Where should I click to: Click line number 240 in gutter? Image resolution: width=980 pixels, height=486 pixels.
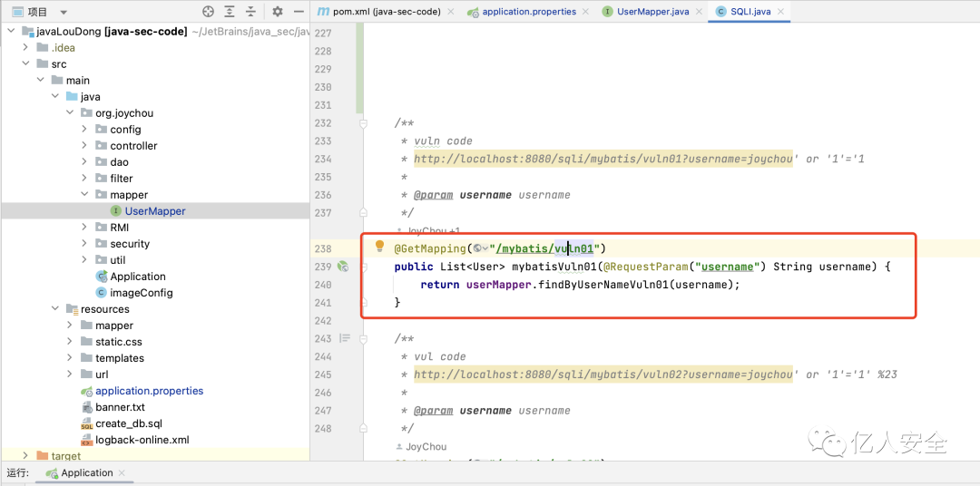(322, 285)
